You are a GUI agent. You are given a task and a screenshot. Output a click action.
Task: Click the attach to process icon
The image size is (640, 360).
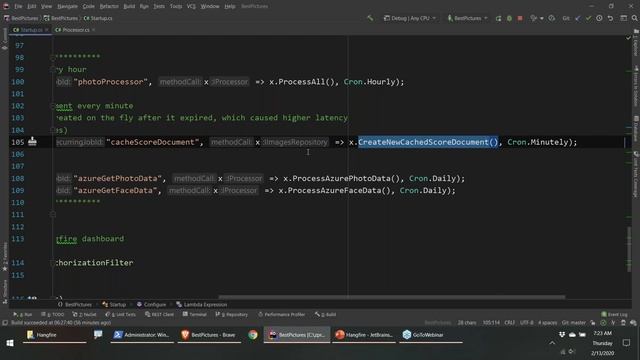point(533,18)
